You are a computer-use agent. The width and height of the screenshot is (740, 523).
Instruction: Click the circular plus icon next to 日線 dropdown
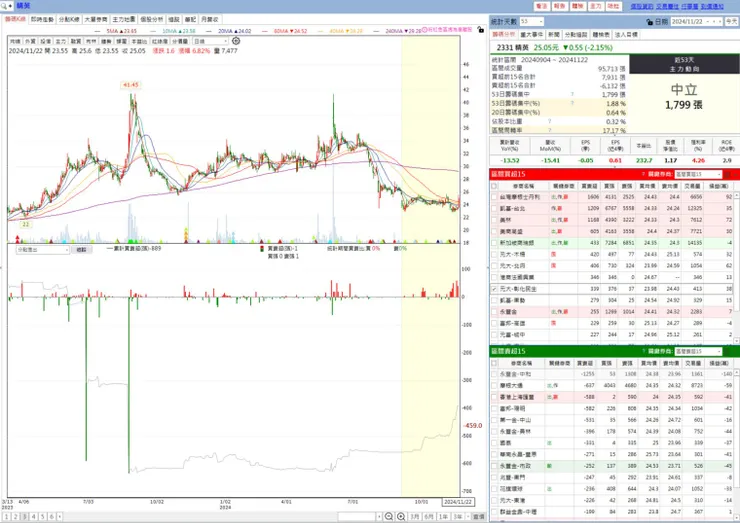[x=236, y=41]
